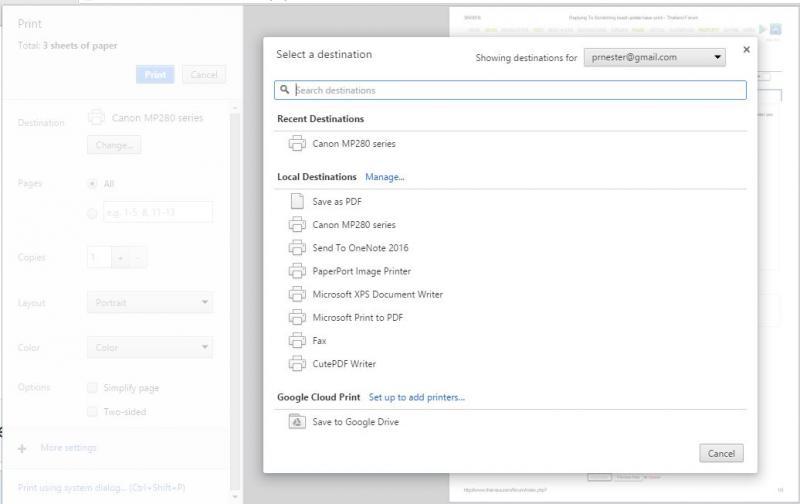Click printer icon for Microsoft Print to PDF
800x504 pixels.
[x=297, y=317]
